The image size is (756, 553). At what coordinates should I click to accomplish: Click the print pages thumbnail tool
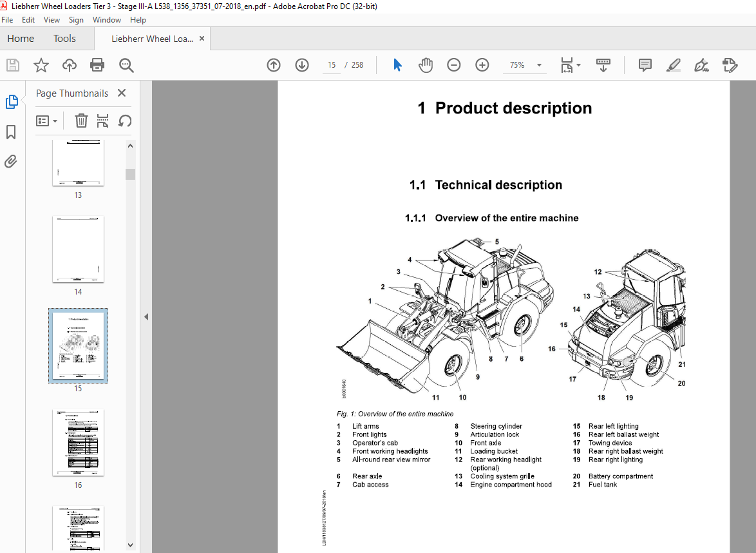coord(102,121)
